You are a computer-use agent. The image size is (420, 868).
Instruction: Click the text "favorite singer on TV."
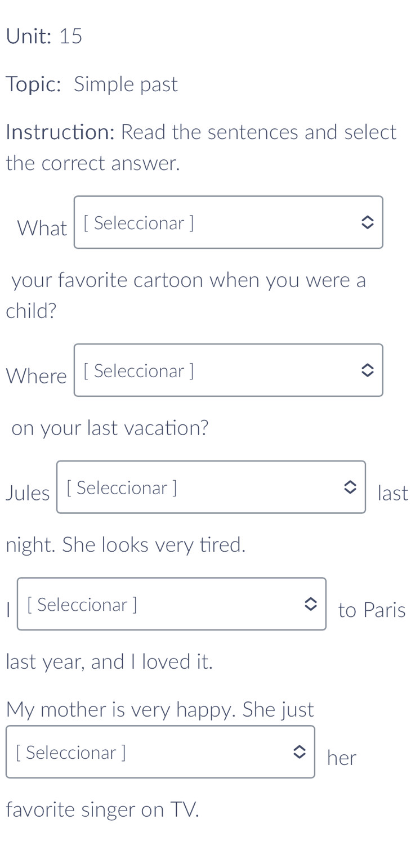pos(102,809)
